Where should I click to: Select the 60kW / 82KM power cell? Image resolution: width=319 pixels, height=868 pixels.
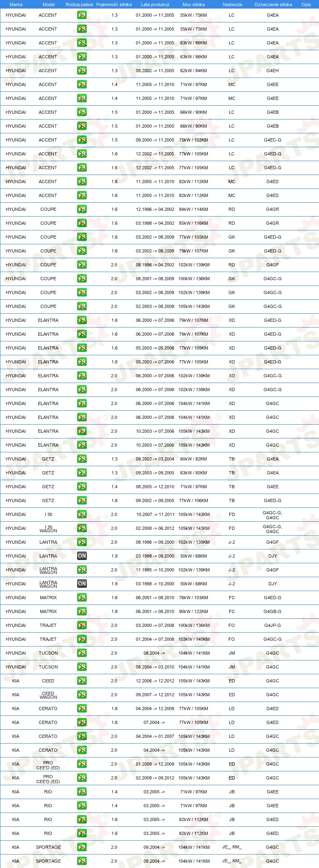[194, 459]
